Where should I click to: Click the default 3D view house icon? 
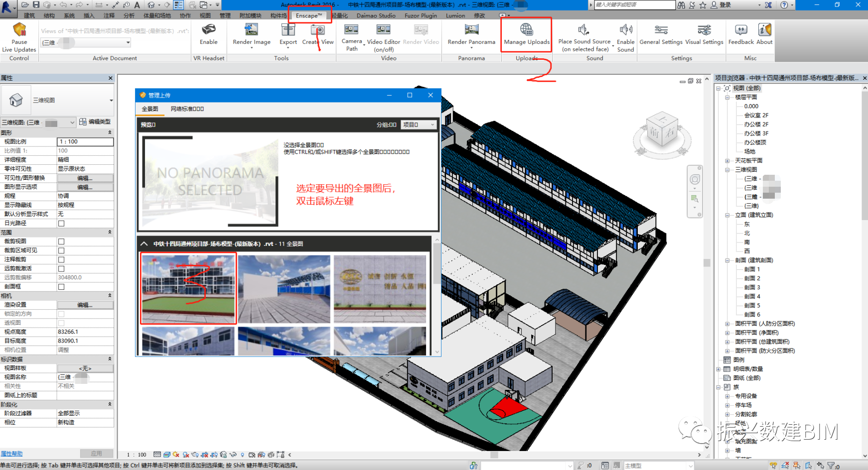click(x=151, y=5)
